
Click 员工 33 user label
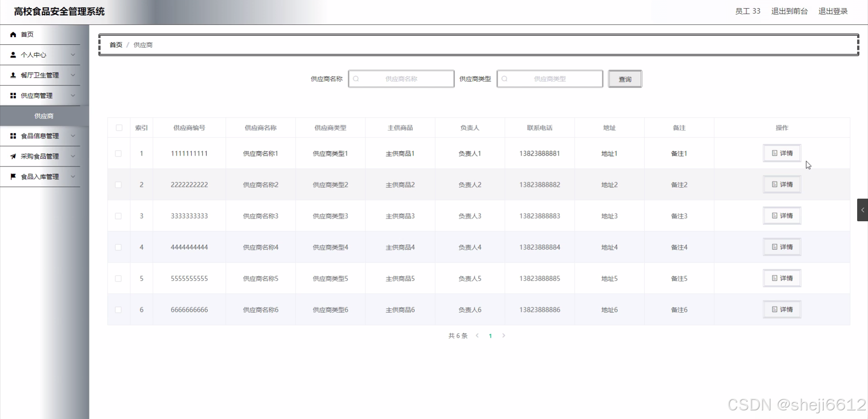(748, 11)
